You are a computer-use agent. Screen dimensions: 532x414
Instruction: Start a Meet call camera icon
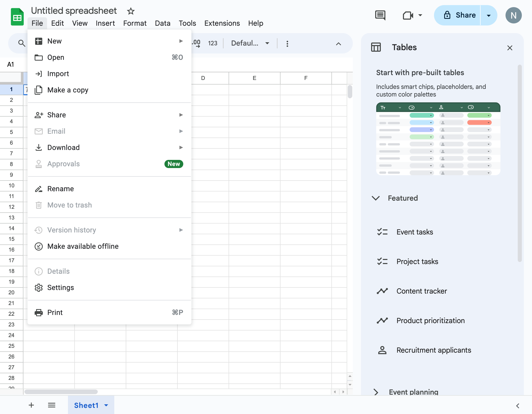tap(408, 16)
